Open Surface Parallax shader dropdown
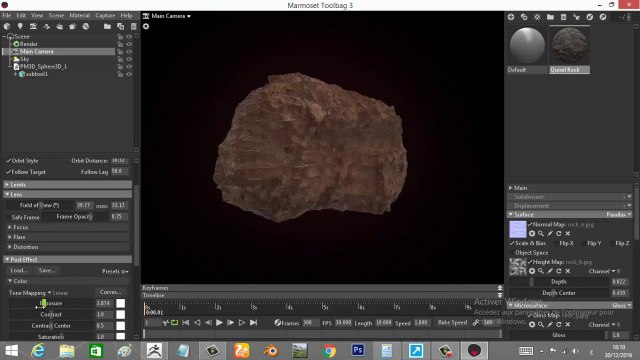Screen dimensions: 640x360 pyautogui.click(x=618, y=214)
